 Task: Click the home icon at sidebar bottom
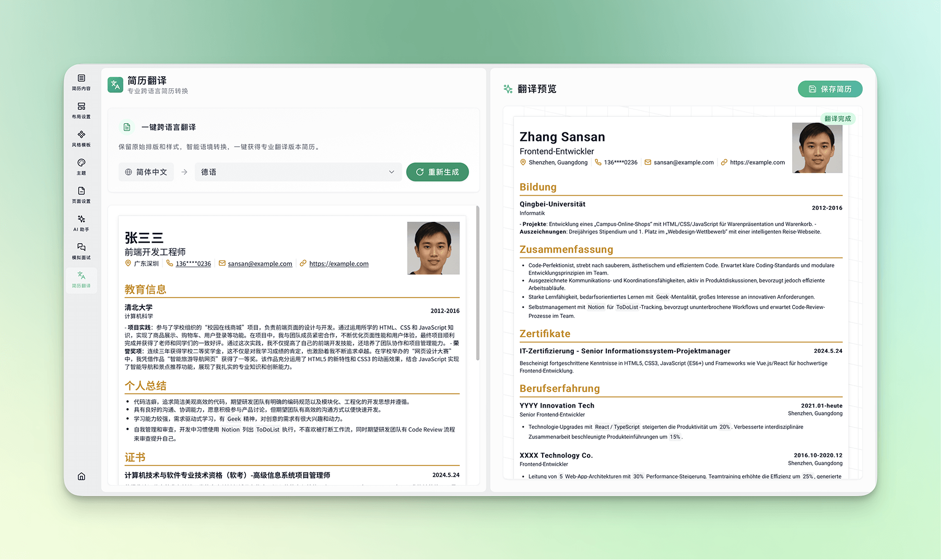point(81,476)
